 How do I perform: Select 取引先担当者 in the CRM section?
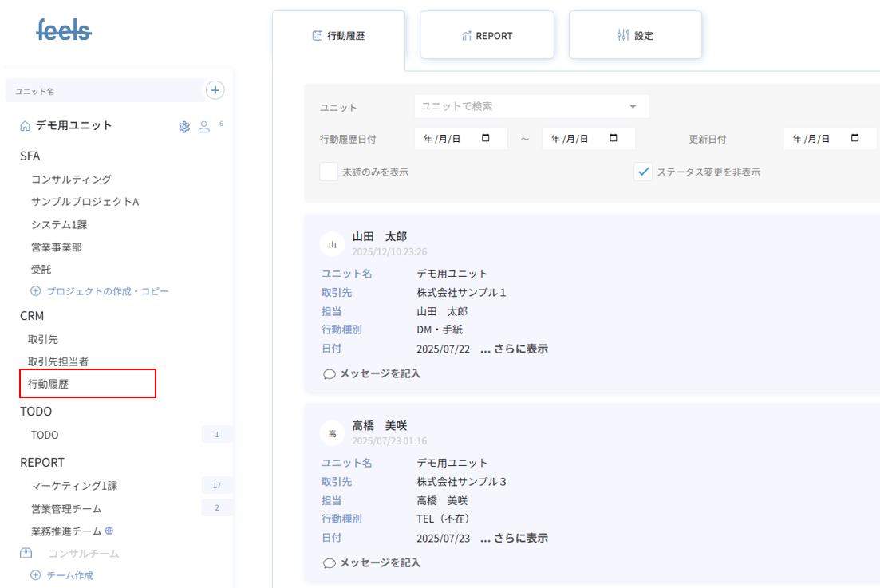click(58, 361)
